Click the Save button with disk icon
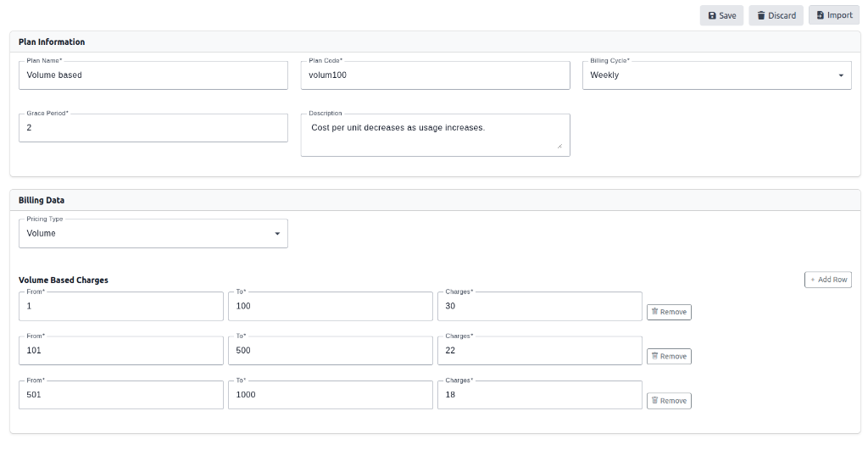Viewport: 868px width, 450px height. [721, 15]
